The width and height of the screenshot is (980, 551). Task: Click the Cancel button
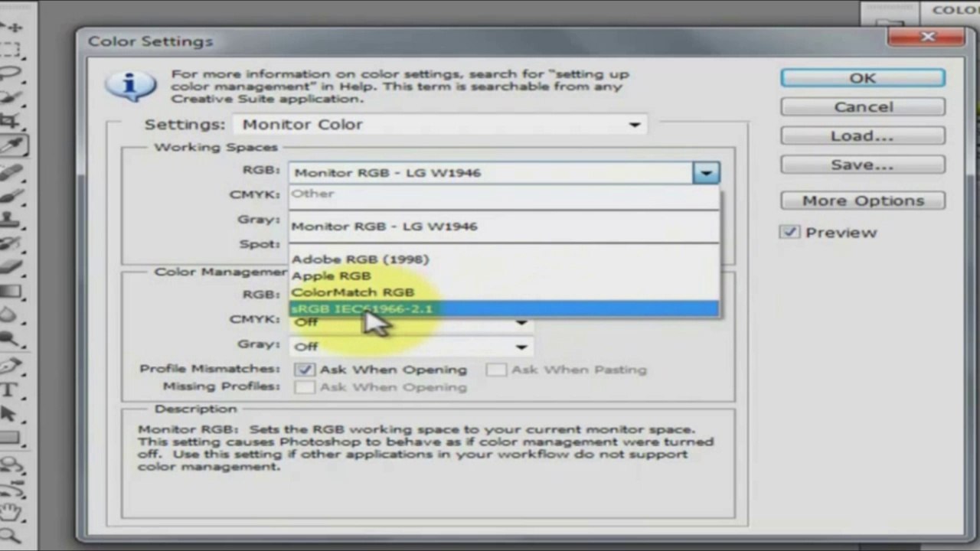pyautogui.click(x=863, y=107)
